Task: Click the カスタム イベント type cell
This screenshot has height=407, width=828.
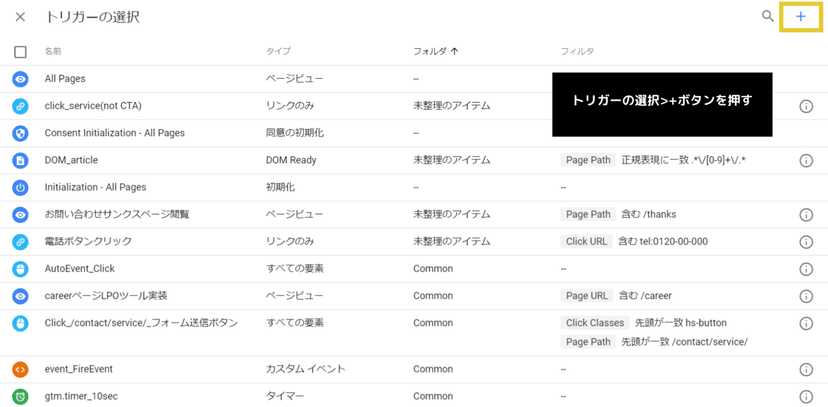Action: pyautogui.click(x=305, y=369)
